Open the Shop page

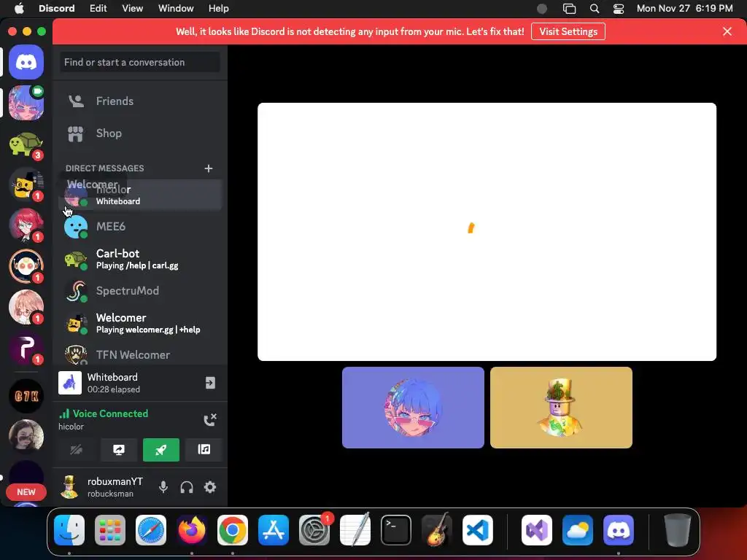click(140, 133)
